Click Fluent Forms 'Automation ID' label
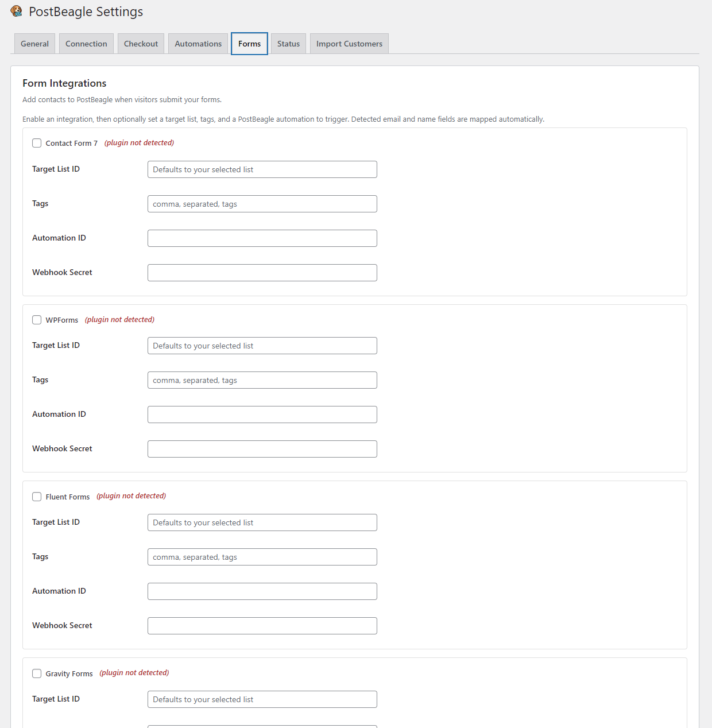Screen dimensions: 712x728 59,591
